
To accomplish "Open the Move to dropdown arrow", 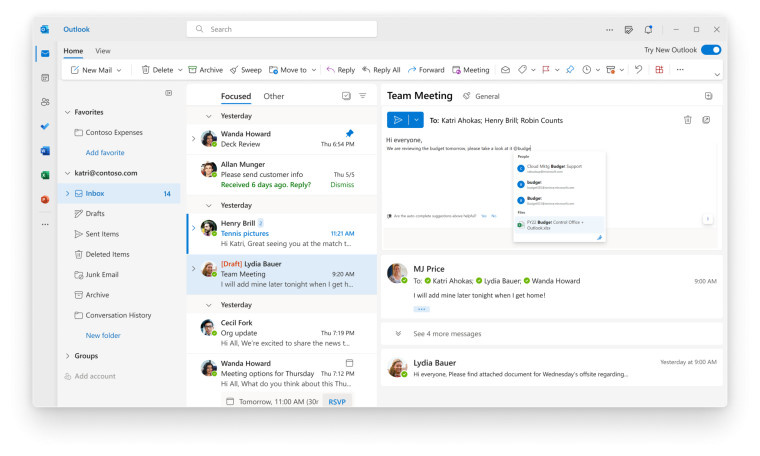I will click(314, 70).
